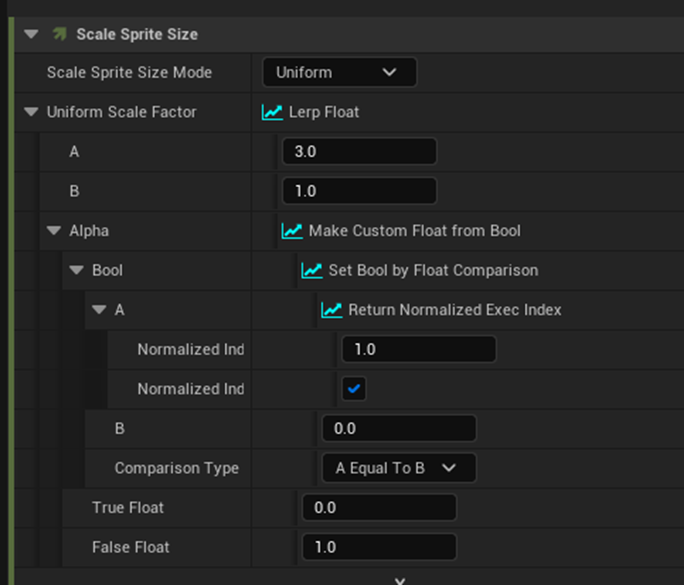
Task: Click the True Float value field
Action: point(378,507)
